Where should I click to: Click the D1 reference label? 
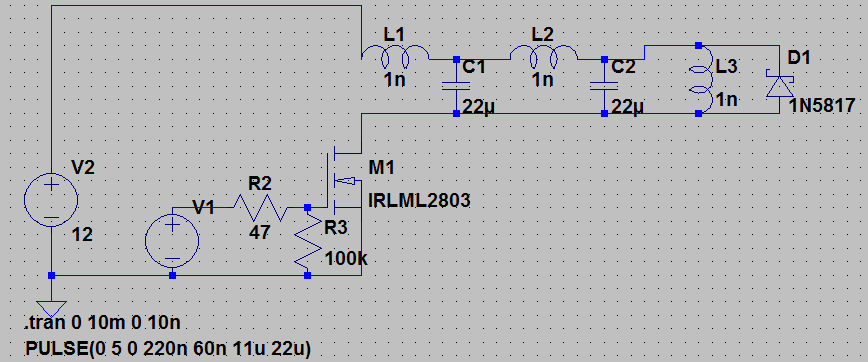tap(799, 58)
